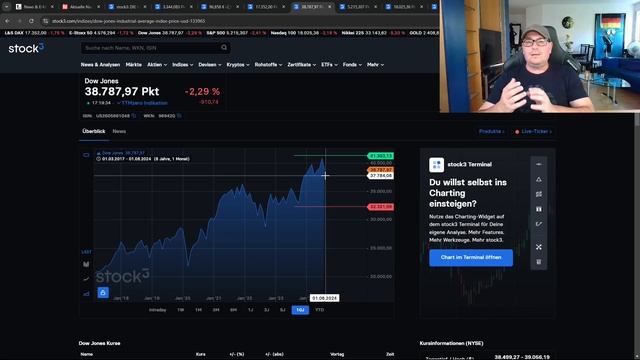Click the stock3 logo in the header
The height and width of the screenshot is (360, 640).
tap(26, 48)
